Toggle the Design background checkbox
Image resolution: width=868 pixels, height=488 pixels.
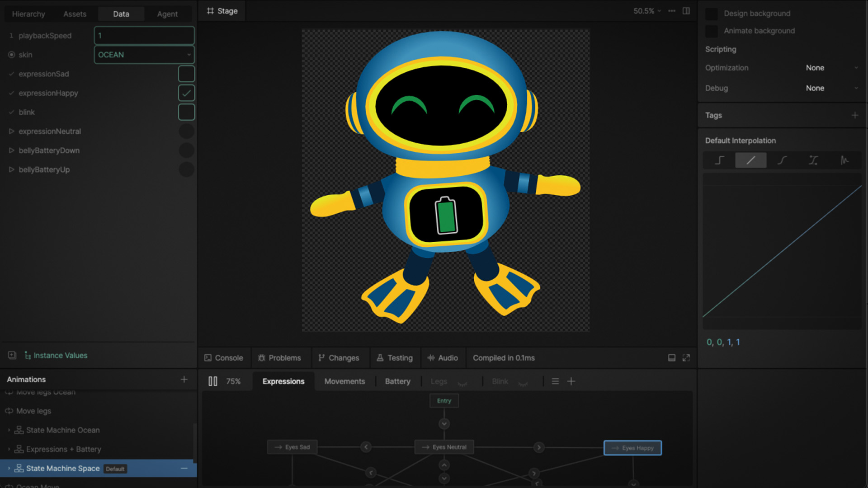(712, 14)
